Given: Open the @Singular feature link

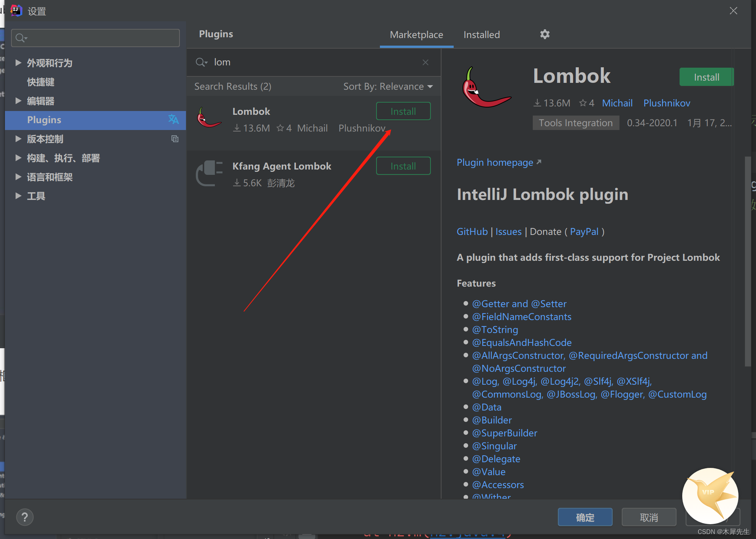Looking at the screenshot, I should pyautogui.click(x=494, y=446).
